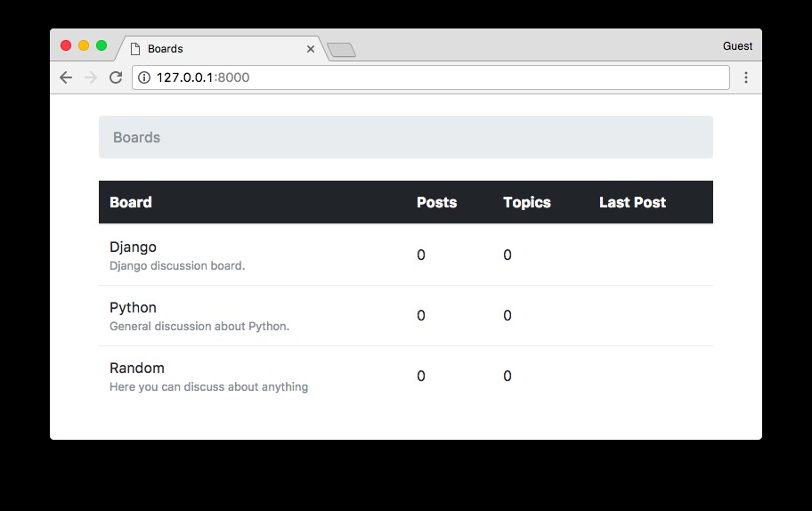Go back with the browser back arrow

coord(66,77)
